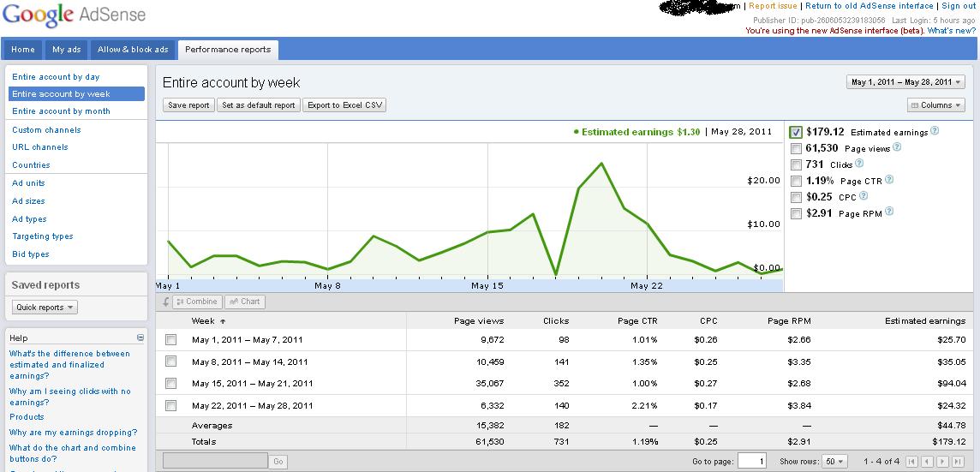Open help icon beside Clicks metric
This screenshot has height=472, width=980.
click(x=858, y=163)
